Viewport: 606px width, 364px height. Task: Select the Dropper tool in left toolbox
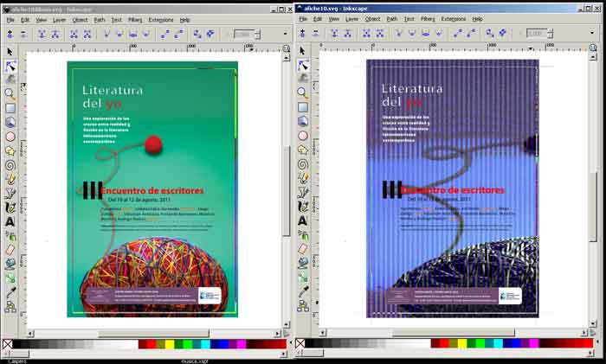pos(10,291)
